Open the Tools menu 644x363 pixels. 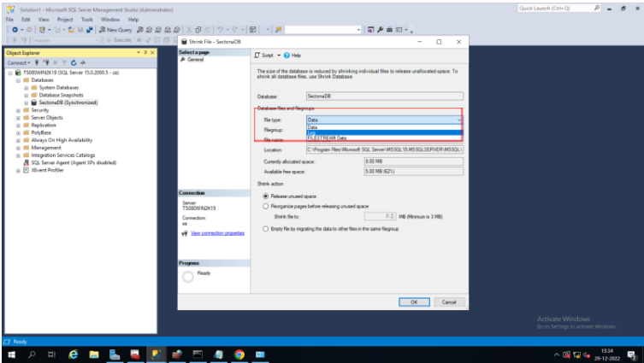[x=87, y=19]
